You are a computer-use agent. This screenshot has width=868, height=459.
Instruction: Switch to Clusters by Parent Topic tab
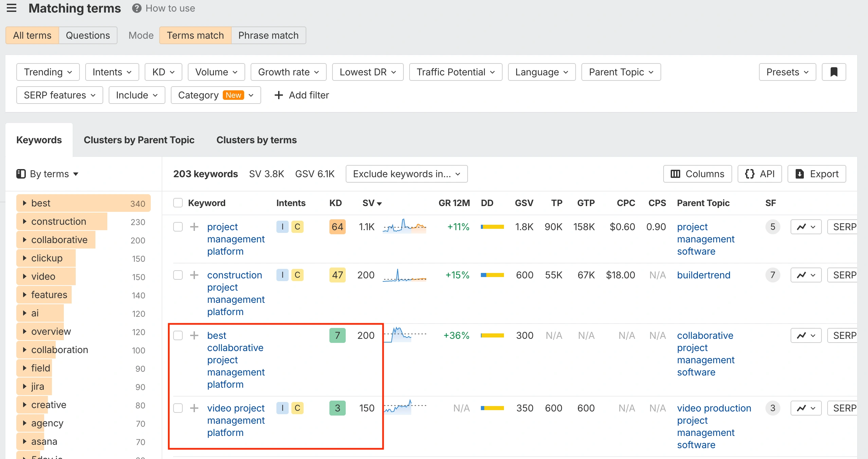139,140
